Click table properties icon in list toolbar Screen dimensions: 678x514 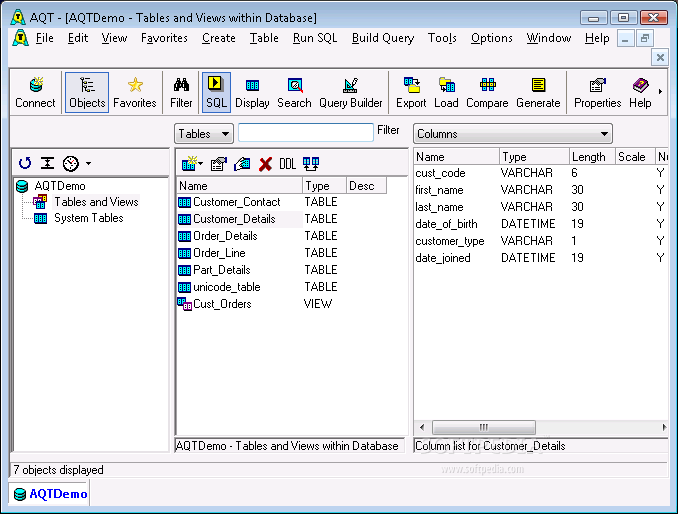coord(219,164)
